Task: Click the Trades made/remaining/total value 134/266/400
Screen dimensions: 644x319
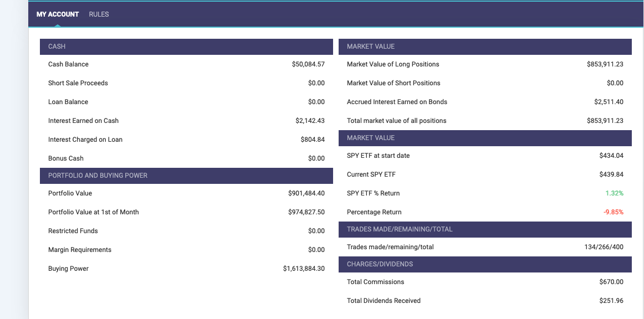Action: click(x=604, y=247)
